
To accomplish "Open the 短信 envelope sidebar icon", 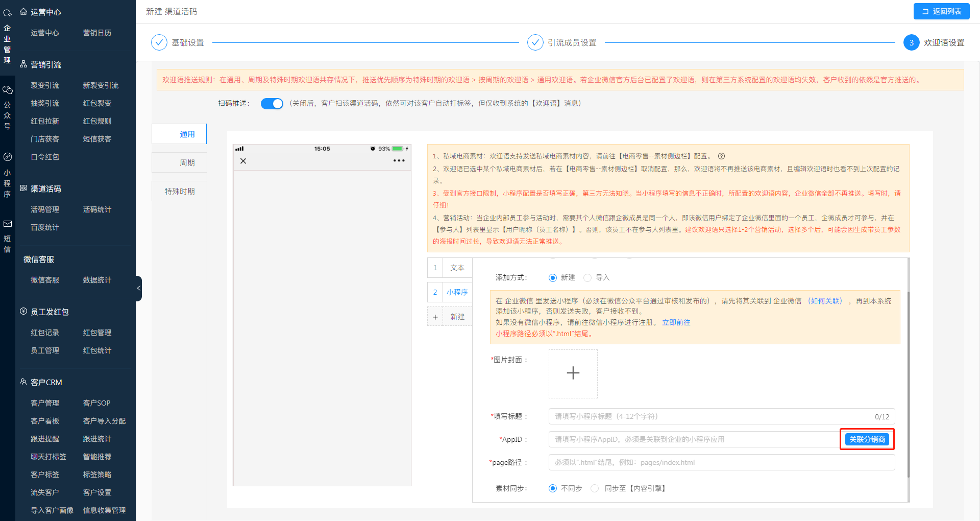I will (x=7, y=224).
